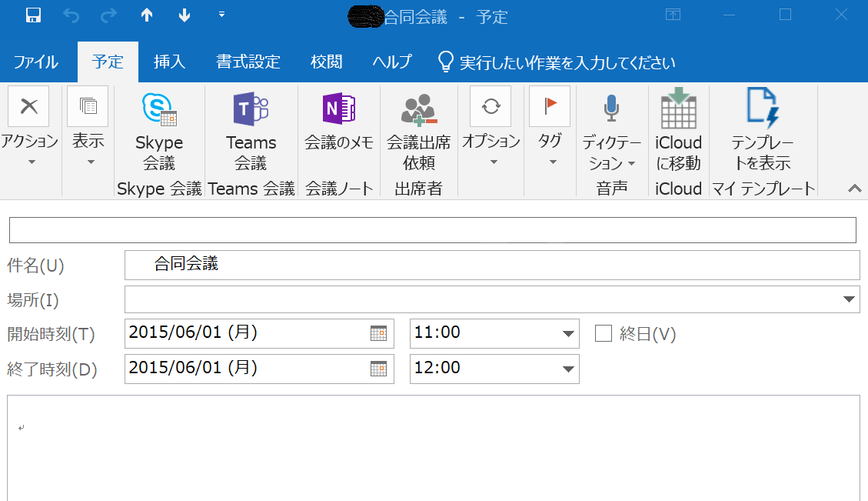Collapse the ribbon with the chevron

pyautogui.click(x=854, y=189)
